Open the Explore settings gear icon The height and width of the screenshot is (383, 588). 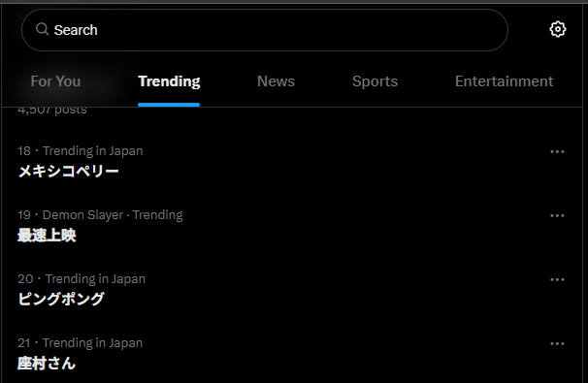tap(557, 30)
